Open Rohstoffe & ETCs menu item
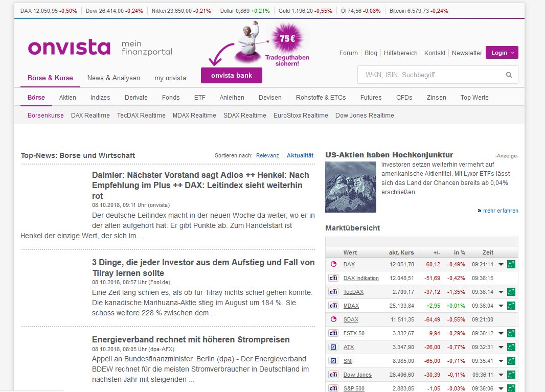 [321, 97]
